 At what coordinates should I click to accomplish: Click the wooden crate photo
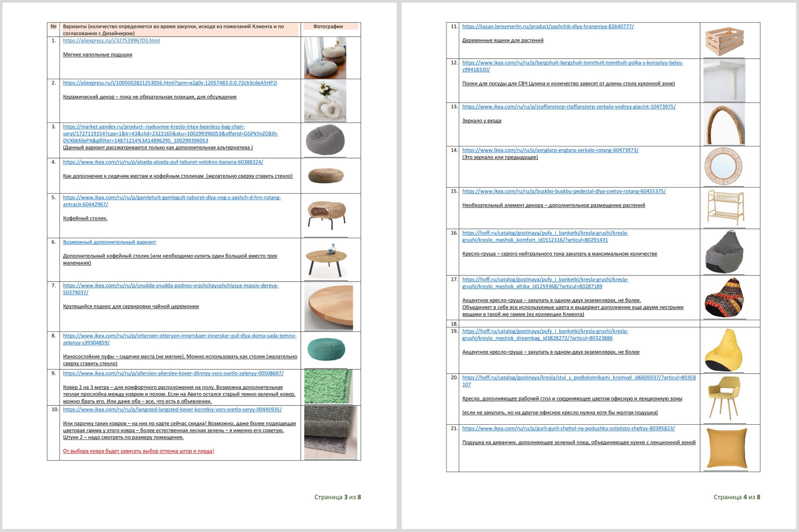(724, 42)
